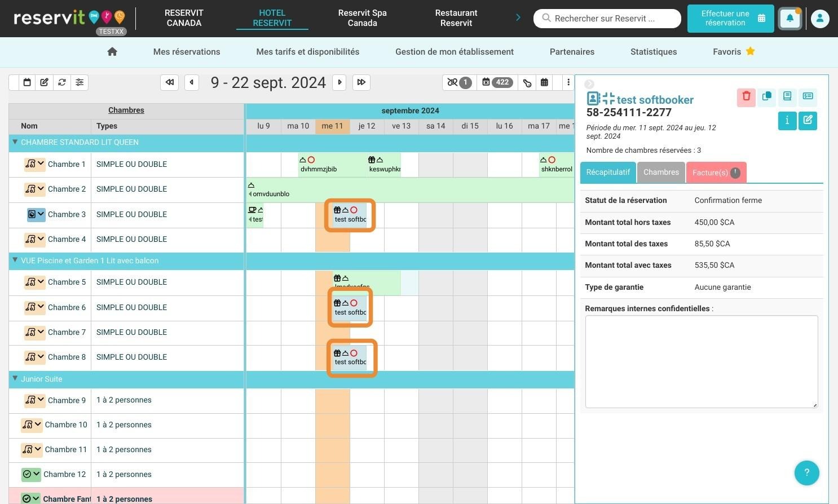This screenshot has height=504, width=838.
Task: Open Mes tarifs et disponibilités menu
Action: point(308,52)
